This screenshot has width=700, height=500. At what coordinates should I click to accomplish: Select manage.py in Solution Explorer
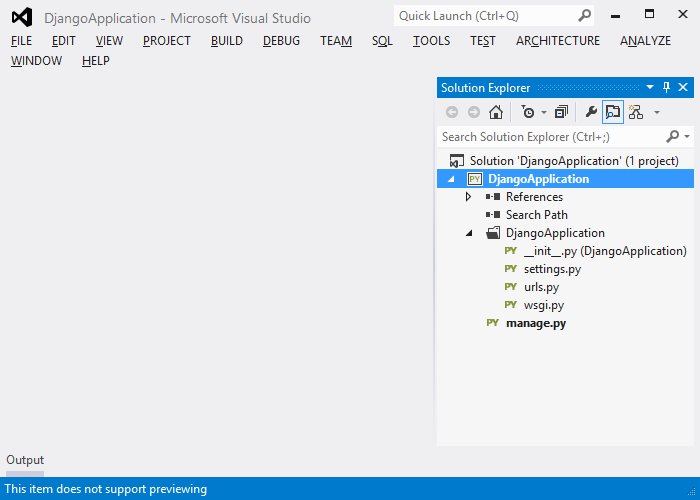pyautogui.click(x=536, y=323)
